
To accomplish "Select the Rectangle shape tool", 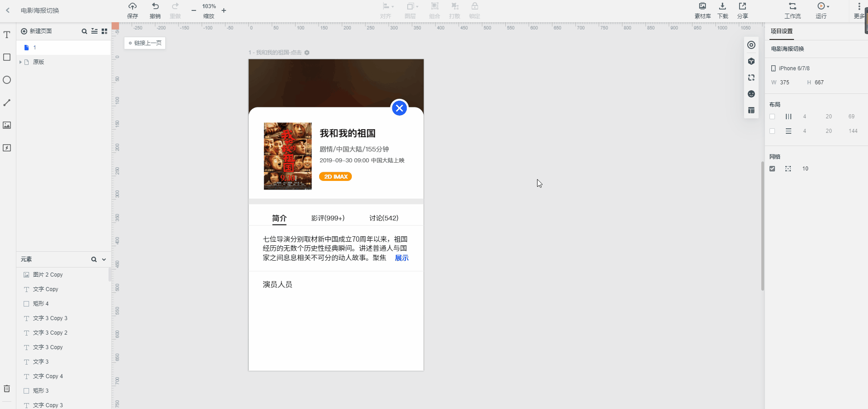I will coord(6,57).
